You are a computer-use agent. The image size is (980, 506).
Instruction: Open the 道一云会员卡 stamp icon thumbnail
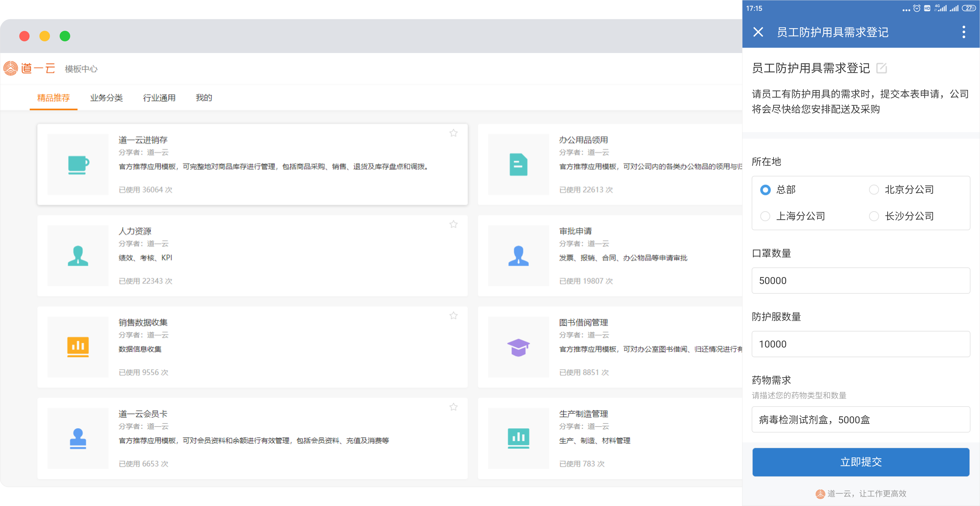coord(78,438)
